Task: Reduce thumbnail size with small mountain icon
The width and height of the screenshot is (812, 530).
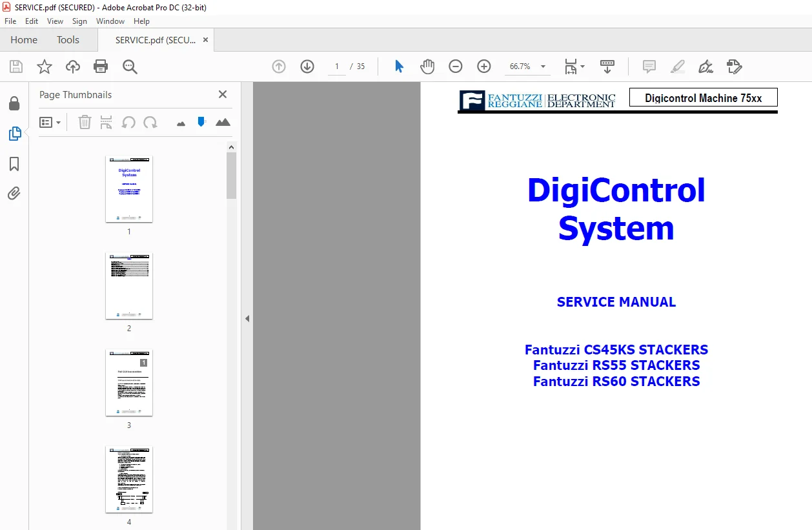Action: coord(181,123)
